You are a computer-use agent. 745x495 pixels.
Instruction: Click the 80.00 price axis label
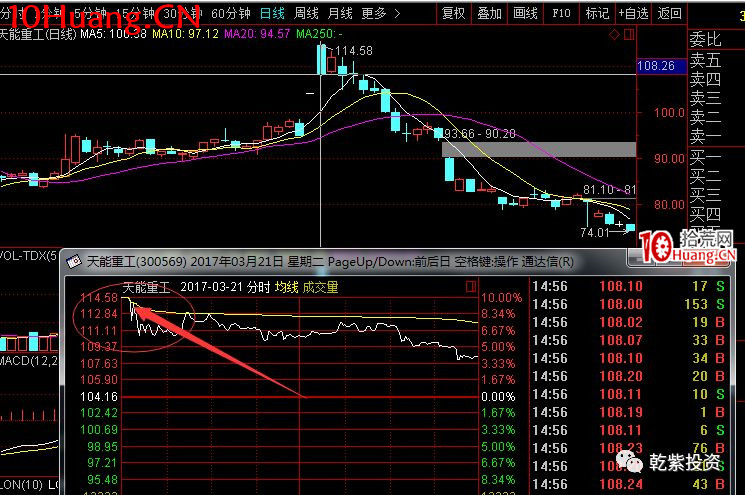[669, 205]
